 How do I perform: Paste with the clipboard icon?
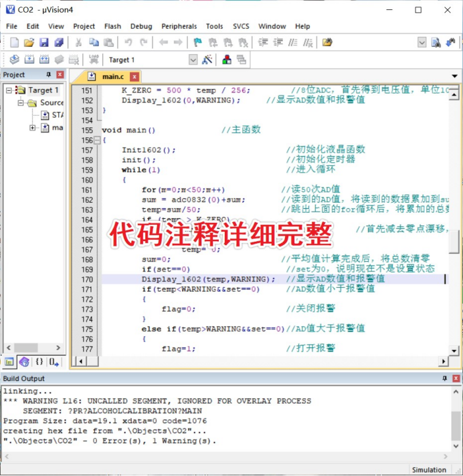(108, 42)
